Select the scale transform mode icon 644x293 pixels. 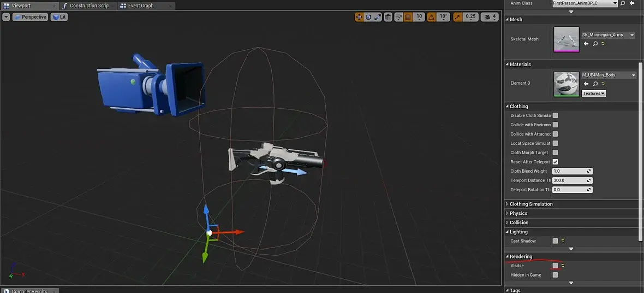click(x=378, y=17)
